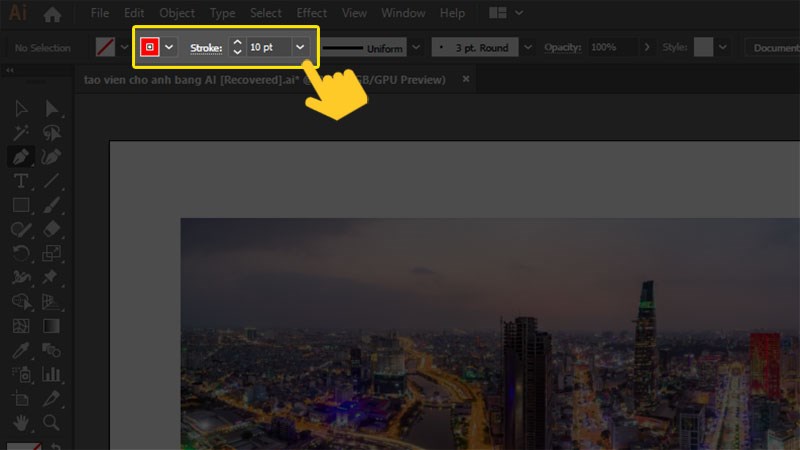This screenshot has width=800, height=450.
Task: Open the arrange documents layout icon
Action: (x=497, y=13)
